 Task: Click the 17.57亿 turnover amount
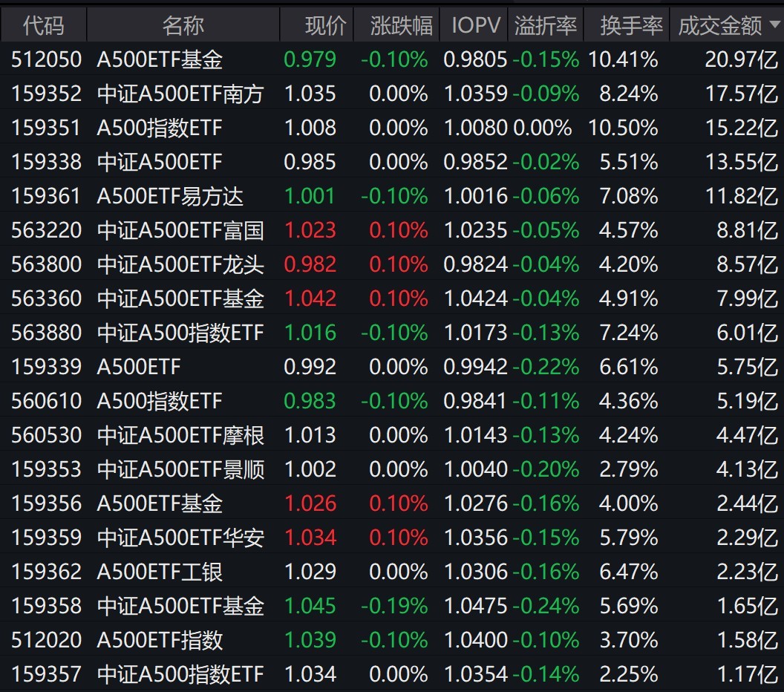(742, 94)
